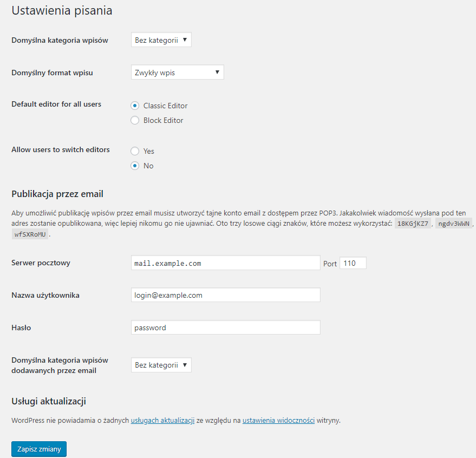The width and height of the screenshot is (476, 458).
Task: Click the Default editor for all users label
Action: 56,104
